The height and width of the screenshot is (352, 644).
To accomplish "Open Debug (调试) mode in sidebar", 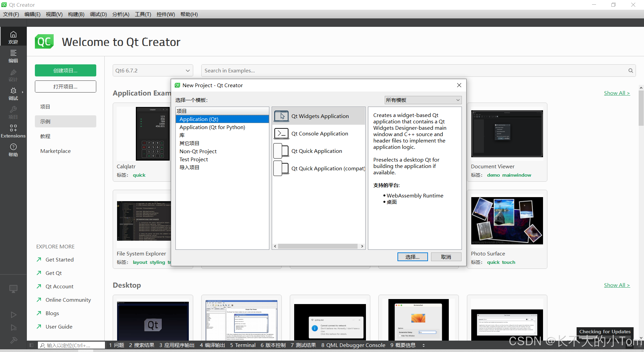I will (13, 94).
